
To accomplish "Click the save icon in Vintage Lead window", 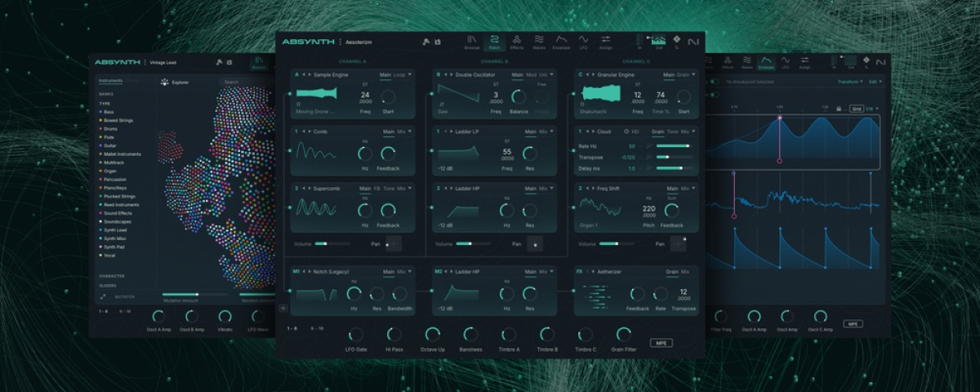I will [x=229, y=62].
